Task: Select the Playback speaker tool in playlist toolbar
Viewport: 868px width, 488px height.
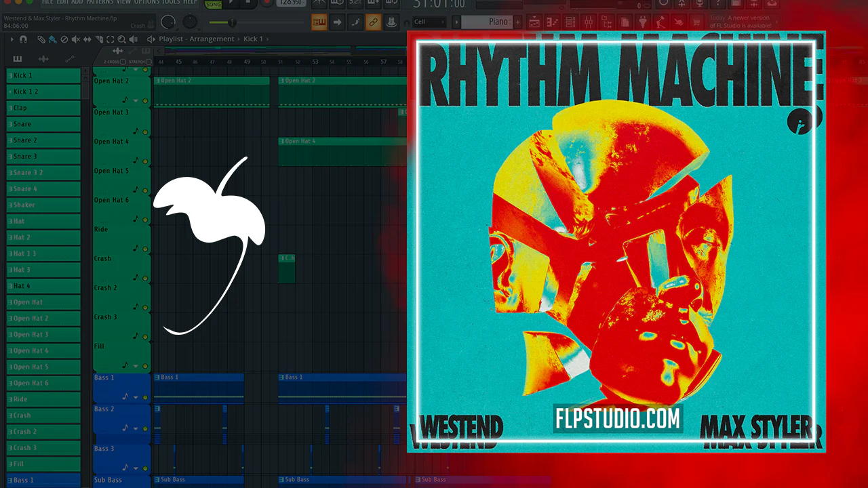Action: coord(133,39)
